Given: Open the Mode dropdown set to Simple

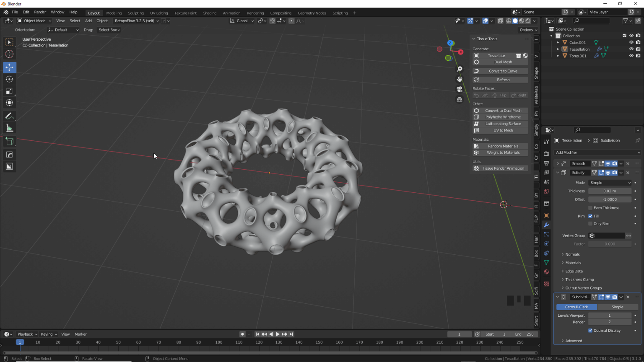Looking at the screenshot, I should click(x=609, y=182).
